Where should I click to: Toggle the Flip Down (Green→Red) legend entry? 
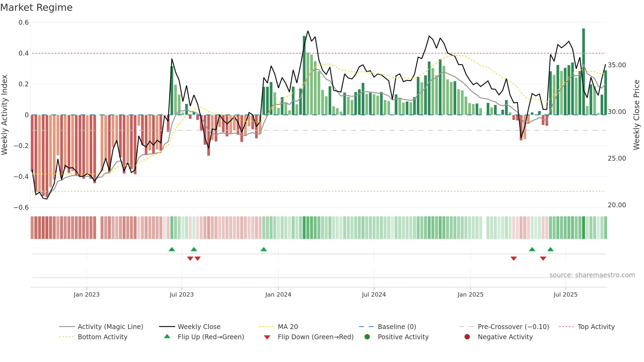click(x=309, y=337)
